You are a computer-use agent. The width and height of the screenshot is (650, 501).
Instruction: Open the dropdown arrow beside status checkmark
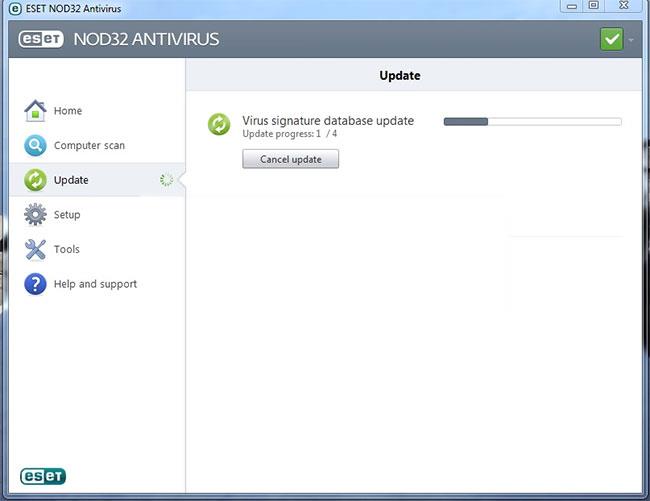coord(631,40)
